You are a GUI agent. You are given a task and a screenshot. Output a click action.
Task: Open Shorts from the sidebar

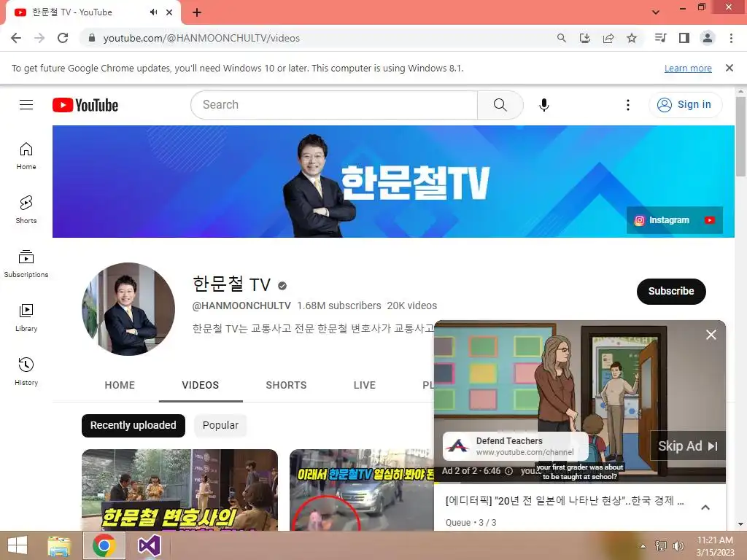click(x=26, y=210)
